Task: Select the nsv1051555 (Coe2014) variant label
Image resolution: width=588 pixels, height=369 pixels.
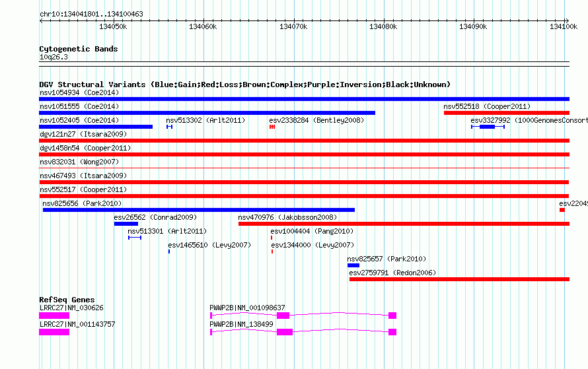Action: point(79,106)
